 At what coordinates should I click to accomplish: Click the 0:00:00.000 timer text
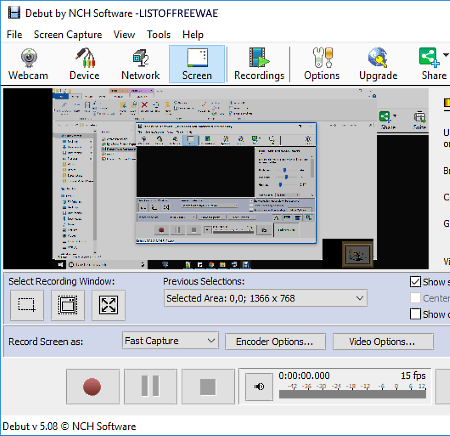click(x=304, y=376)
